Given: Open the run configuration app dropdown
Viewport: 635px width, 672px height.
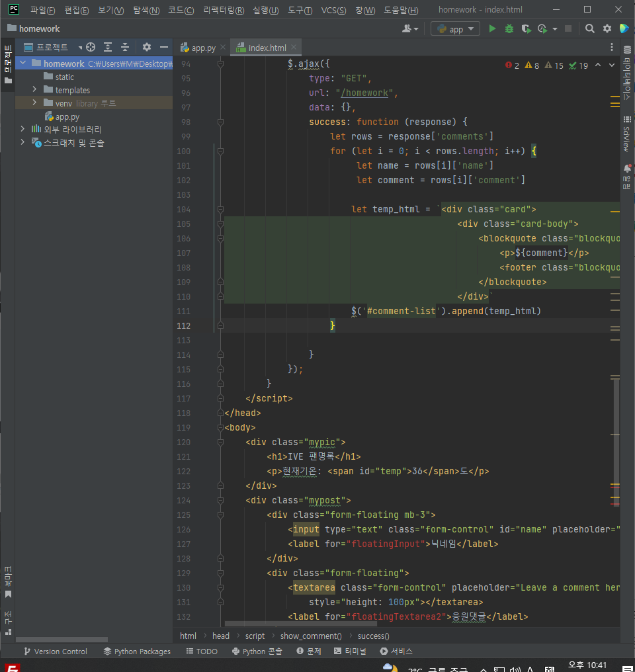Looking at the screenshot, I should [x=455, y=28].
